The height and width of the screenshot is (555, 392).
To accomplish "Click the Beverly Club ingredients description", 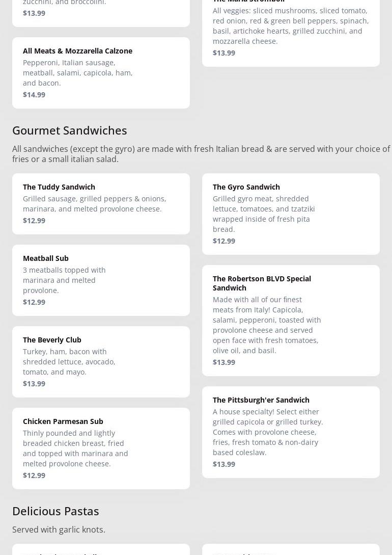I will click(69, 362).
